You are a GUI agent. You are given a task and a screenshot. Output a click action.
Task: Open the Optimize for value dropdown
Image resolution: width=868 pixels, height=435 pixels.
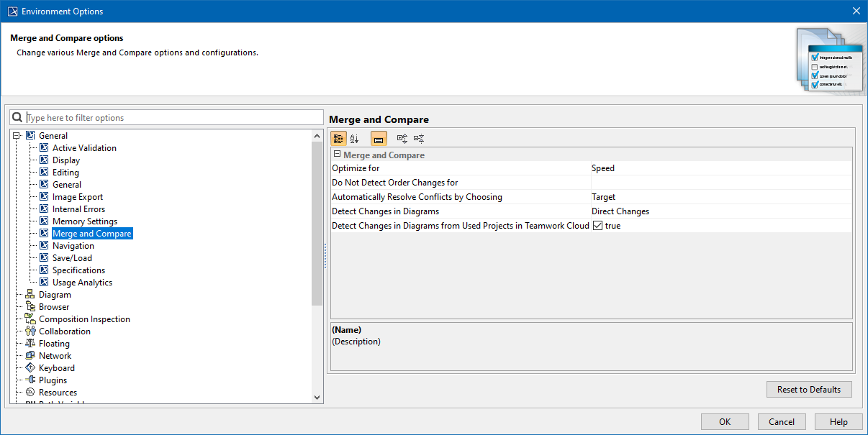coord(720,168)
